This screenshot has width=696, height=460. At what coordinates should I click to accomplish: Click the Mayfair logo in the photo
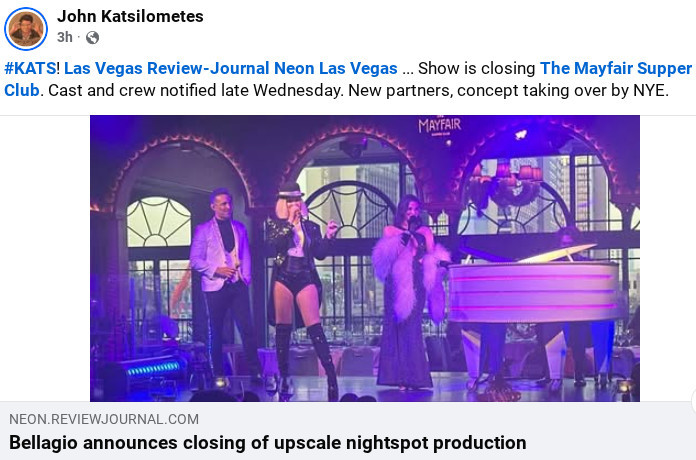click(439, 126)
